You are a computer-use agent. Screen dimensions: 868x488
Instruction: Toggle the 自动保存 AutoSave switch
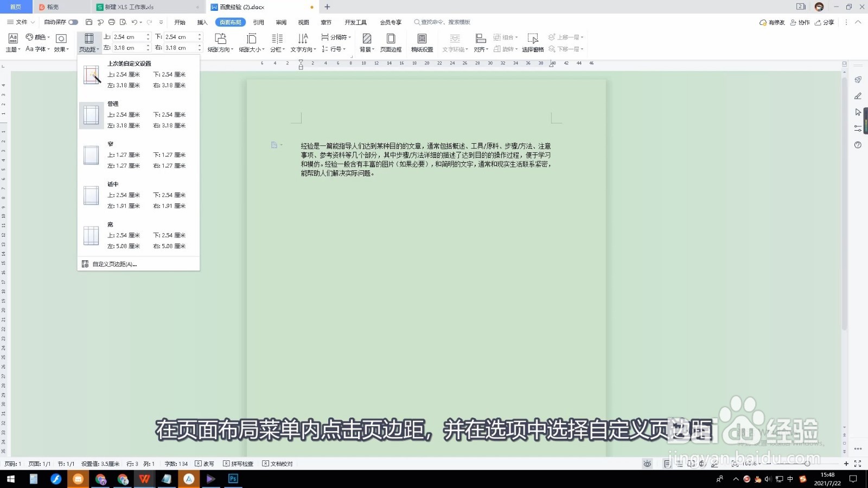(x=72, y=22)
